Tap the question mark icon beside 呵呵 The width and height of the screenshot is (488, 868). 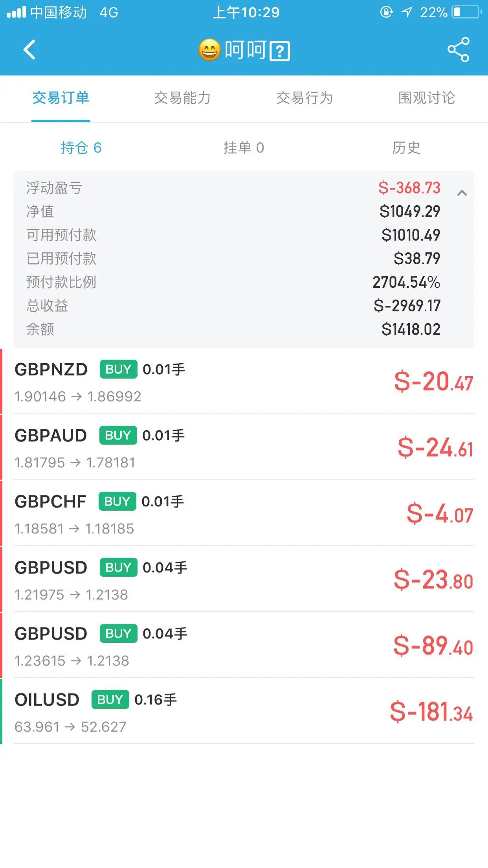click(280, 51)
